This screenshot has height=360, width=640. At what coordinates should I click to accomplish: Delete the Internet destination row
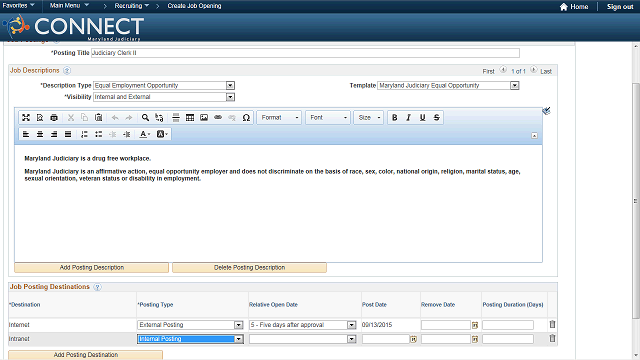pyautogui.click(x=552, y=324)
